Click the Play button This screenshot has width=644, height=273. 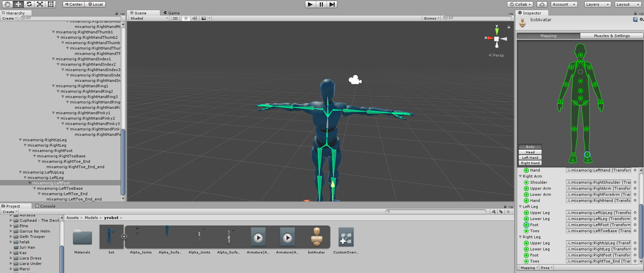(x=310, y=4)
